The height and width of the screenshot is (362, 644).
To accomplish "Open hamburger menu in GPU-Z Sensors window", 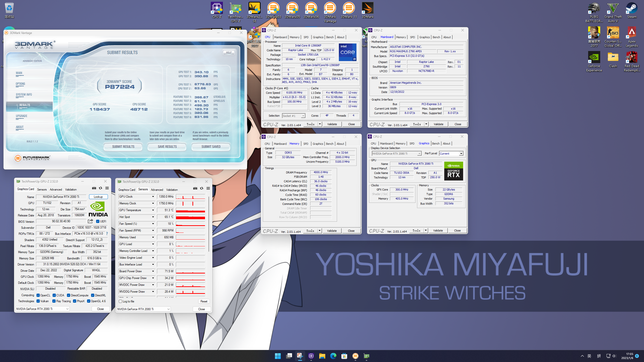I will (x=208, y=188).
